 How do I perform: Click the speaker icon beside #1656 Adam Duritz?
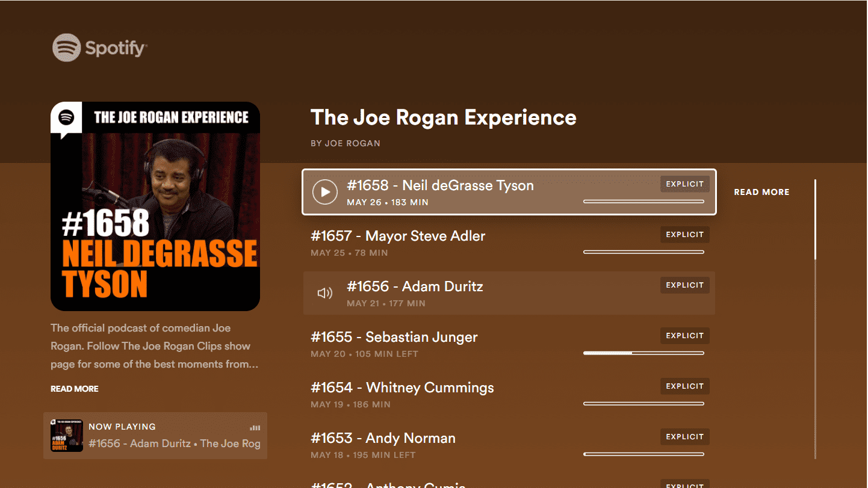coord(324,293)
